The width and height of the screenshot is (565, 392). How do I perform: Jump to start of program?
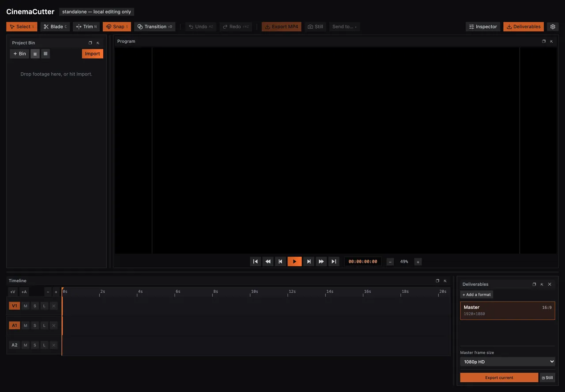(255, 261)
